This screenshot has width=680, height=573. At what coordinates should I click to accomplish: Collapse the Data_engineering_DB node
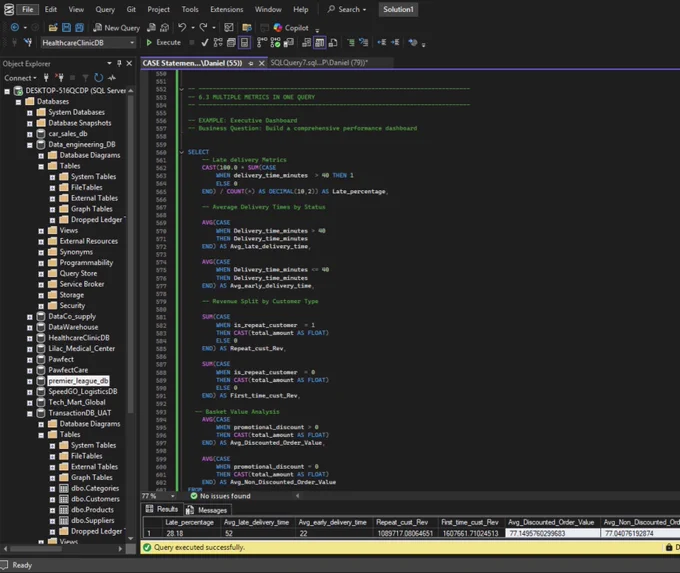[x=29, y=145]
